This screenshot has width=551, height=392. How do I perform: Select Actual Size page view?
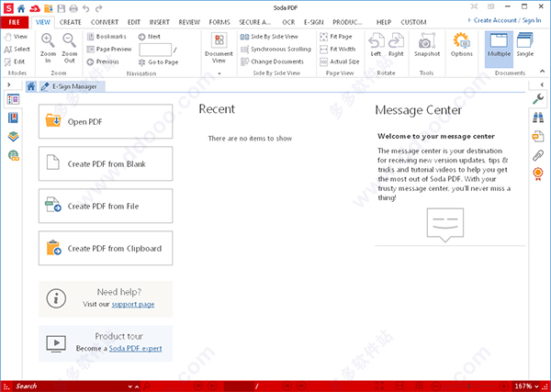tap(340, 62)
